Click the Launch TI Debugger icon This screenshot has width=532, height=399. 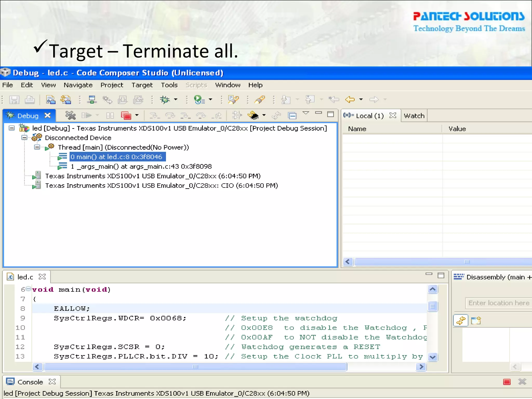pyautogui.click(x=92, y=100)
